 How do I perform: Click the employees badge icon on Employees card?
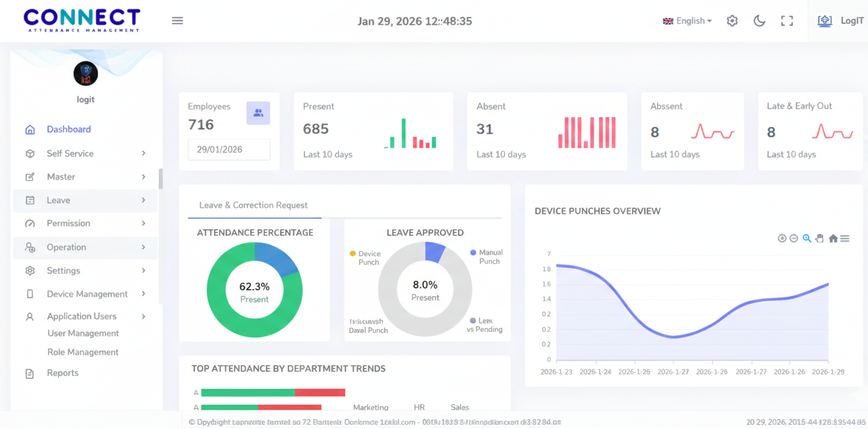258,113
